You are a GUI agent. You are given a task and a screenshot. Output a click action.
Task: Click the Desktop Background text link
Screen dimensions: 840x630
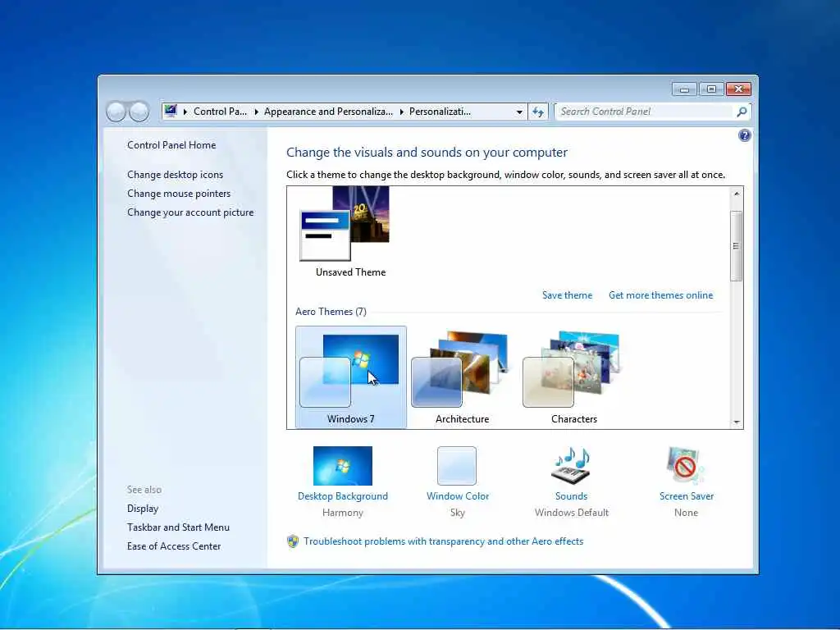click(x=342, y=496)
